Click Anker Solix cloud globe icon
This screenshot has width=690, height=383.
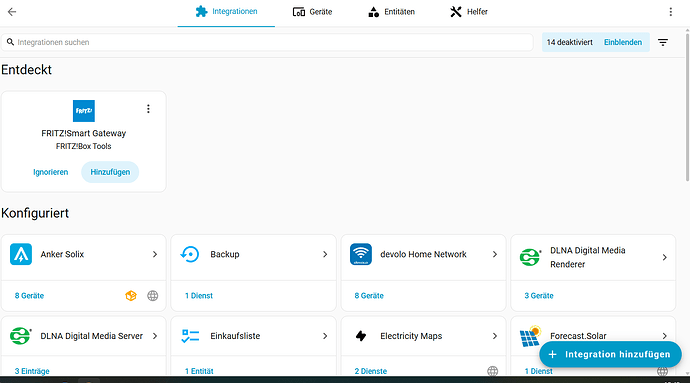(153, 296)
